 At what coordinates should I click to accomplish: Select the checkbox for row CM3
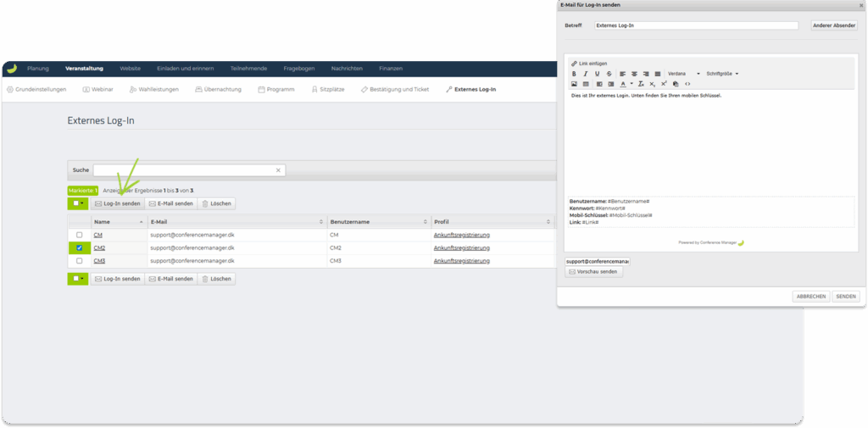(x=80, y=261)
